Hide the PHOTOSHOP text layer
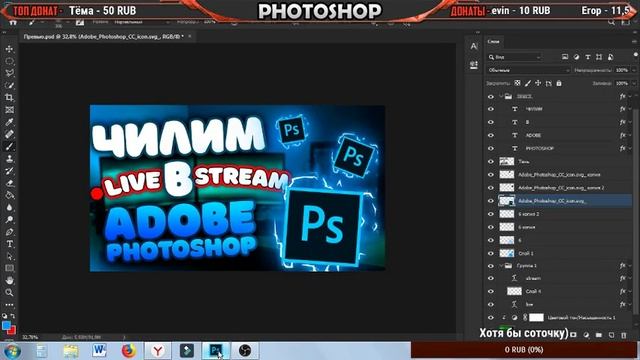Image resolution: width=640 pixels, height=360 pixels. [x=491, y=149]
